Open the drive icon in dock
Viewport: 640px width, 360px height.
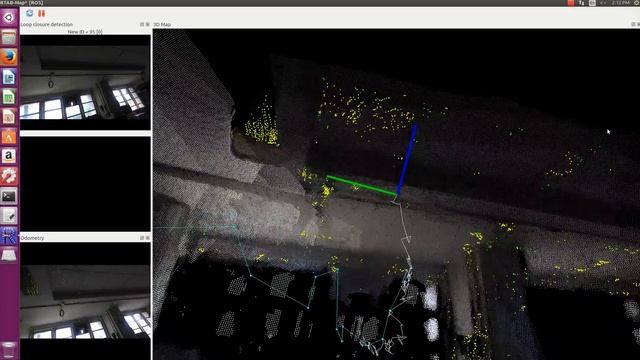(x=9, y=256)
